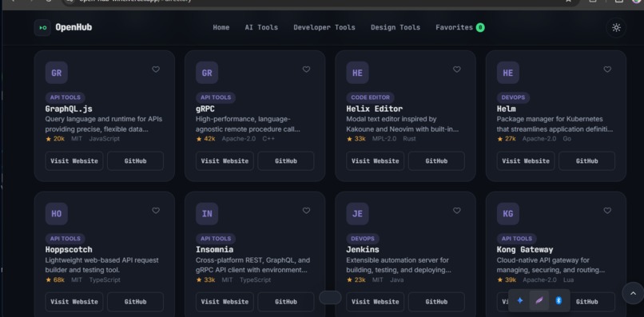Screen dimensions: 644x317
Task: Click the star rating 20k on GraphQL.js
Action: tap(55, 139)
